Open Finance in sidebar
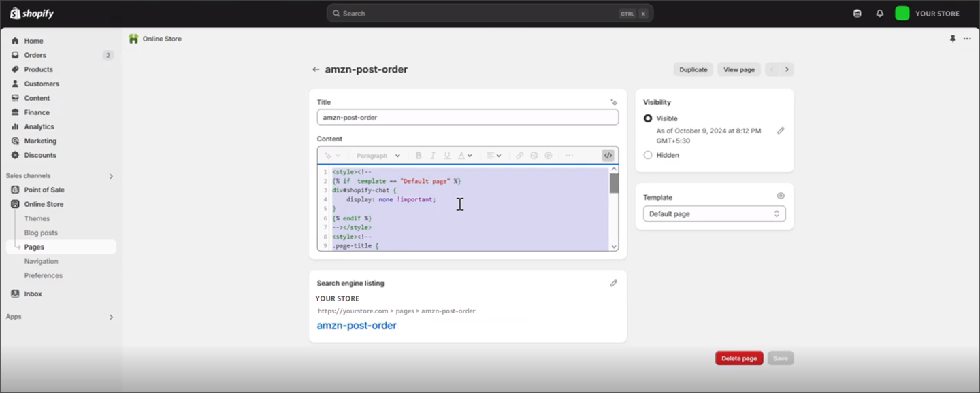Image resolution: width=980 pixels, height=393 pixels. [x=37, y=112]
